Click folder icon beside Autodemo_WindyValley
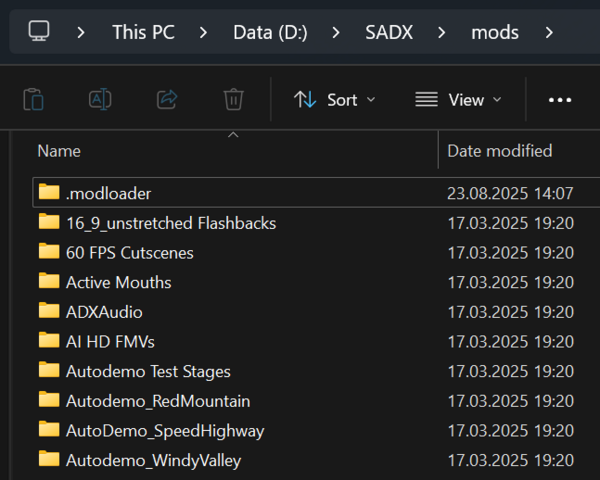The image size is (600, 480). pos(49,459)
